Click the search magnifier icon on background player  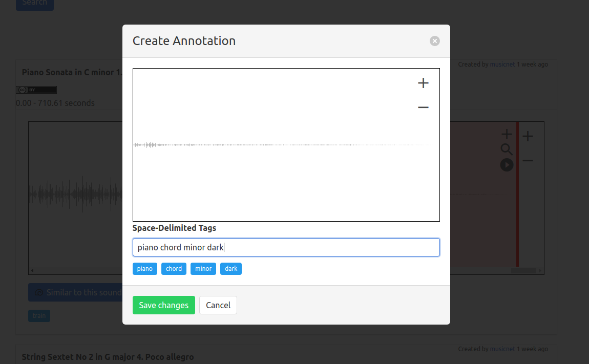point(507,149)
